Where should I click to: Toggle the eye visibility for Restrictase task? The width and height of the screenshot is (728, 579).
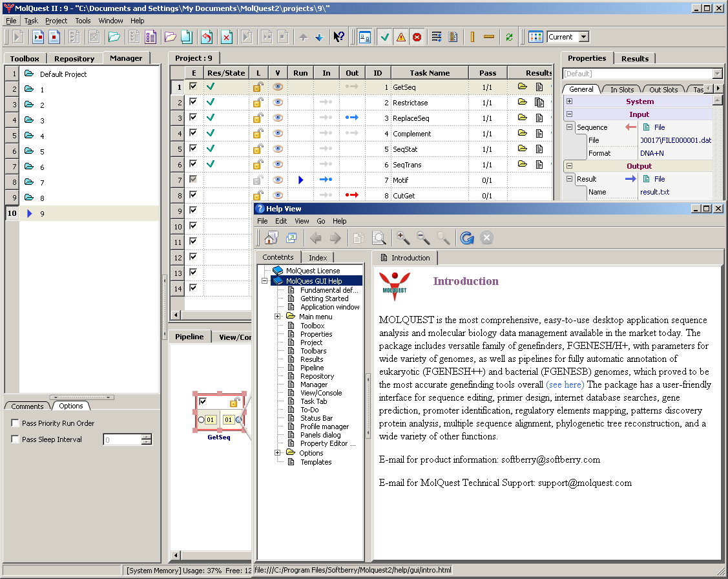point(278,103)
